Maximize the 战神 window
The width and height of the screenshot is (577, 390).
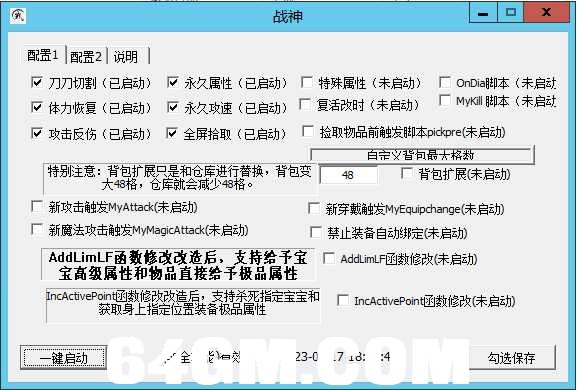coord(511,13)
